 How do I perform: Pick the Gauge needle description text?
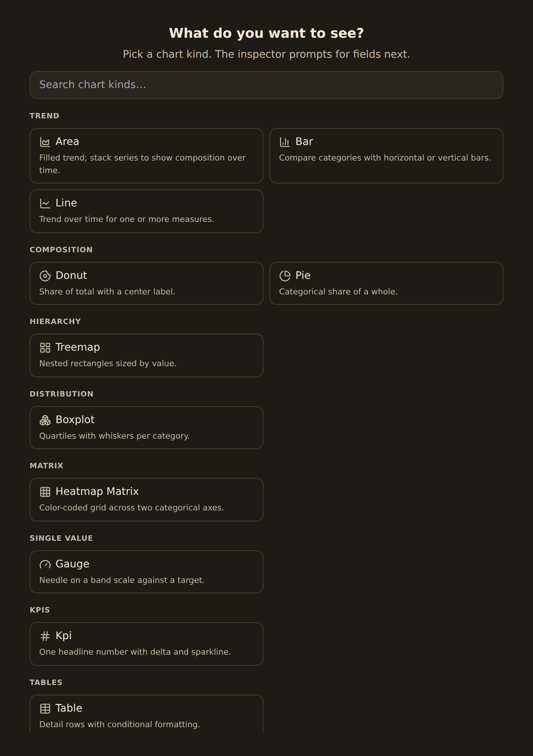122,580
